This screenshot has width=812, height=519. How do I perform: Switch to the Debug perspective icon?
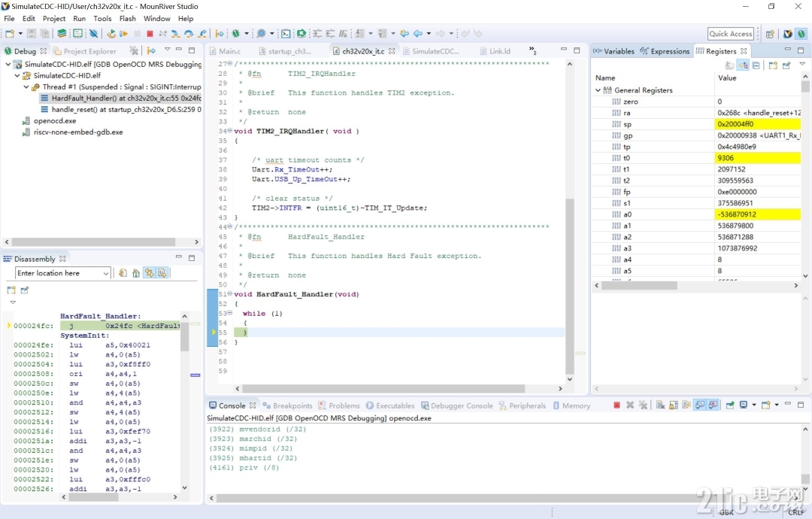pos(801,34)
